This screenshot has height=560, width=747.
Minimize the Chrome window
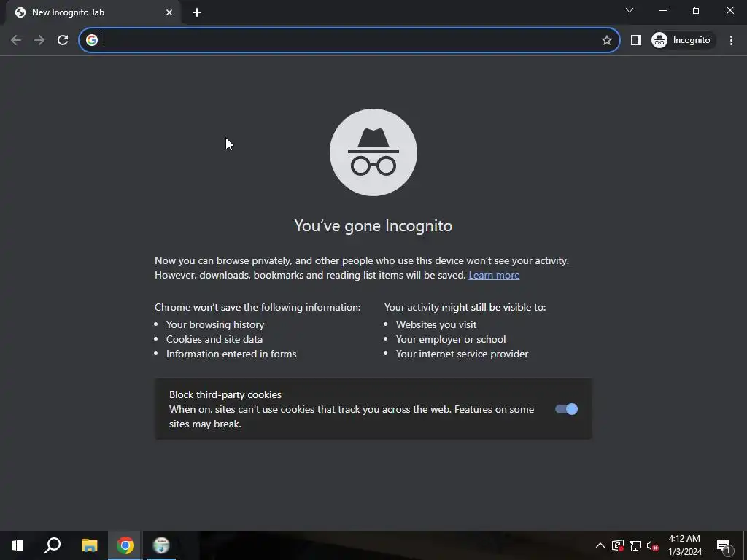[x=663, y=10]
